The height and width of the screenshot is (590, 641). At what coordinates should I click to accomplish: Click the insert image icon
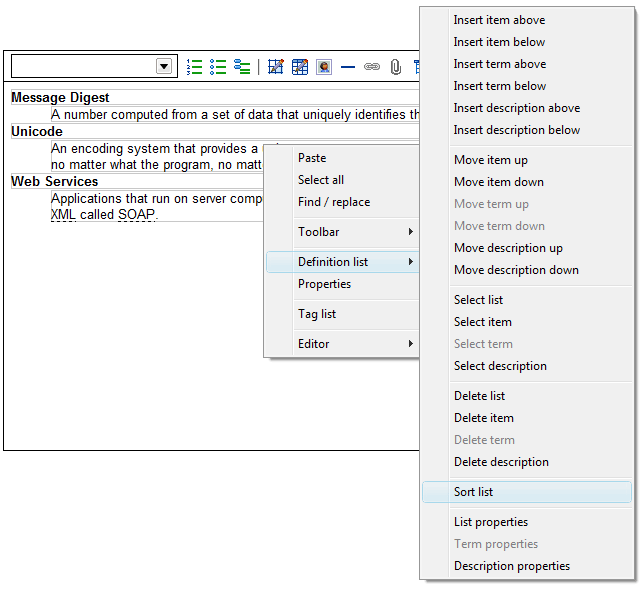coord(324,67)
